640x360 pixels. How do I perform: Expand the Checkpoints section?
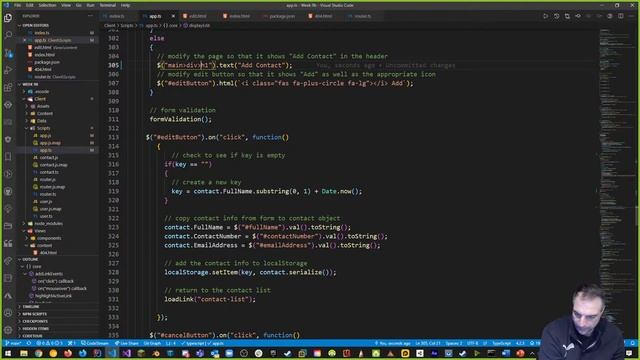[x=34, y=321]
